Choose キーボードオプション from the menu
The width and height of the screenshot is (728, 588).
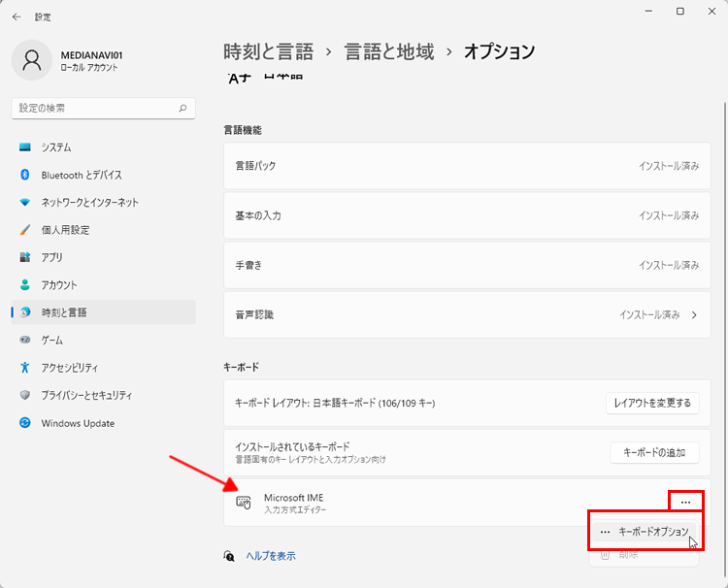point(645,532)
